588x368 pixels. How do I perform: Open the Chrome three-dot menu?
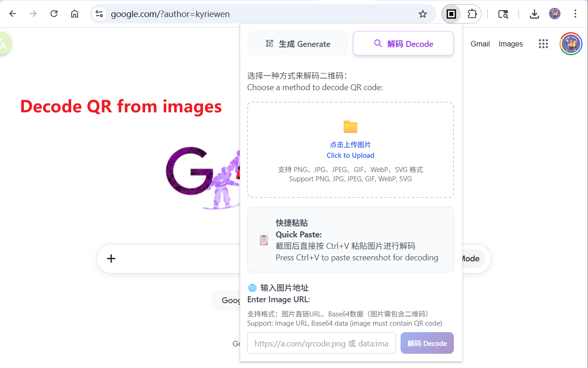[x=575, y=14]
